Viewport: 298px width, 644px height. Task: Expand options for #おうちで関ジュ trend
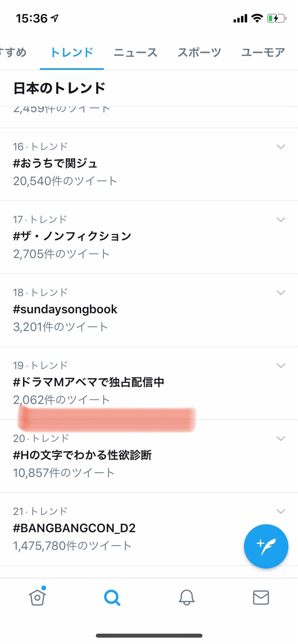point(281,147)
